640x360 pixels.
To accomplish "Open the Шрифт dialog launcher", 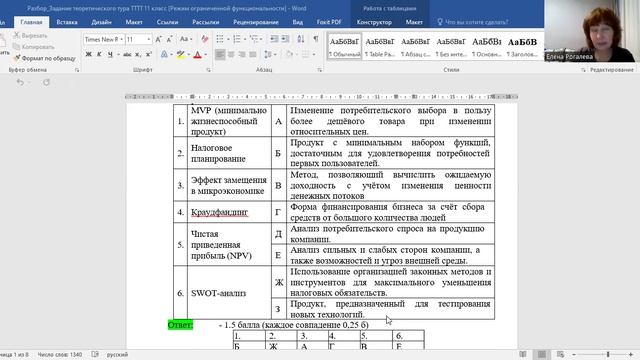I will 209,70.
